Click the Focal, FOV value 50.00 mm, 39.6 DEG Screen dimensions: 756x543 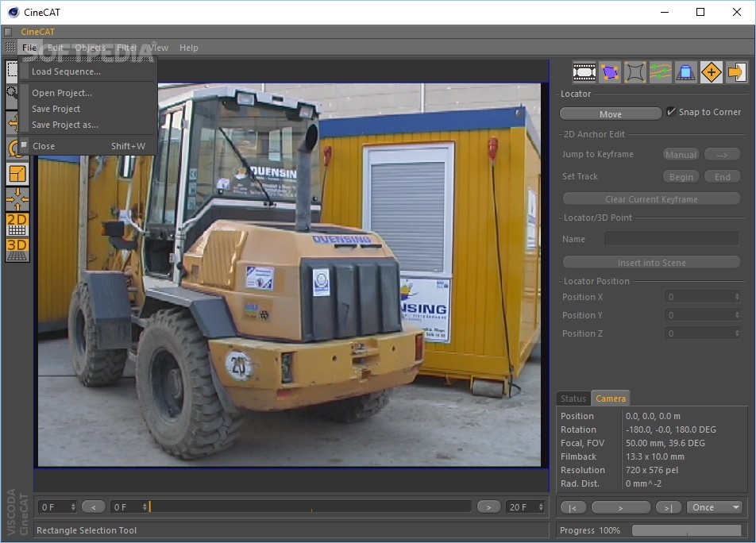click(x=665, y=443)
